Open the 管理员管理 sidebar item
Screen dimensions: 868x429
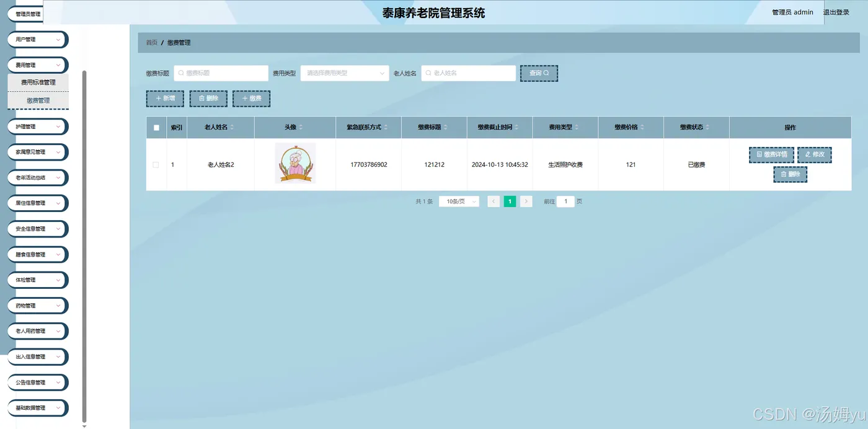25,14
